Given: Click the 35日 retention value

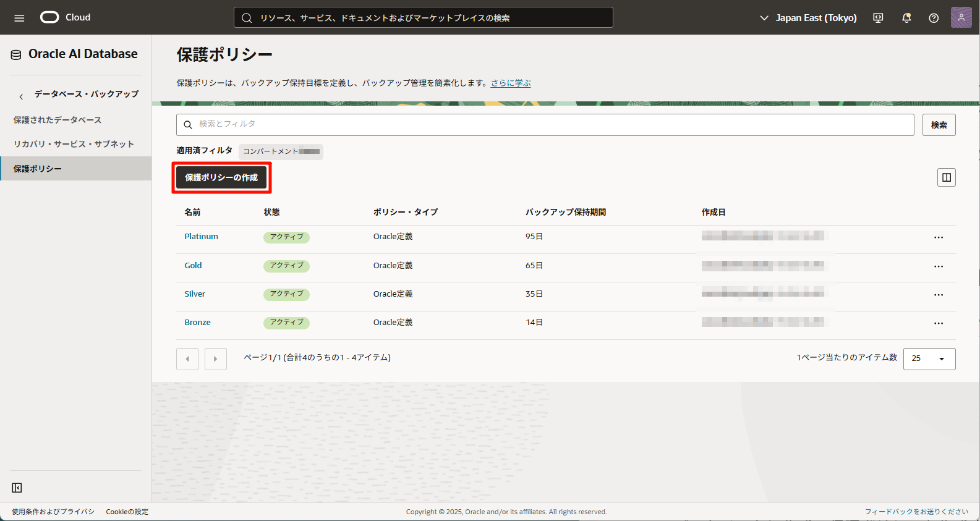Looking at the screenshot, I should tap(534, 294).
